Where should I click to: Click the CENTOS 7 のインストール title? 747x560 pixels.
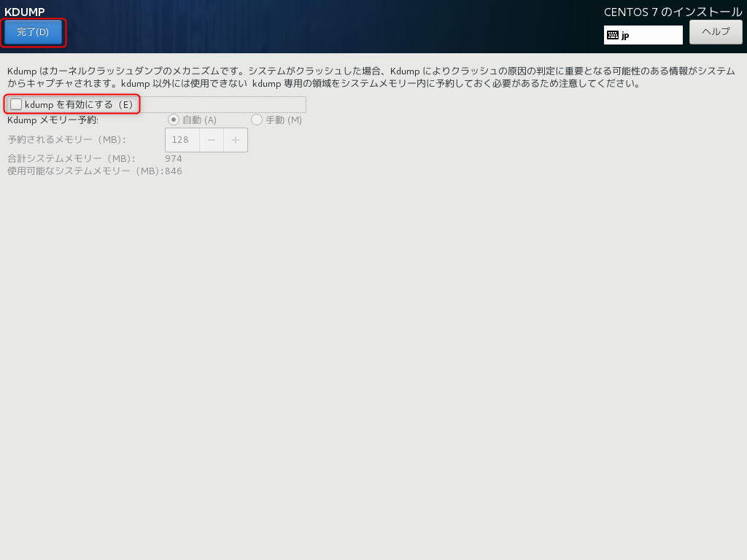(x=673, y=12)
